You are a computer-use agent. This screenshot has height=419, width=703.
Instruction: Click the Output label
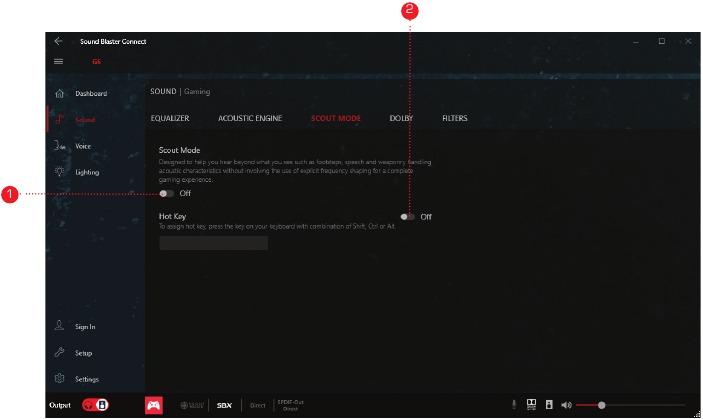[60, 405]
